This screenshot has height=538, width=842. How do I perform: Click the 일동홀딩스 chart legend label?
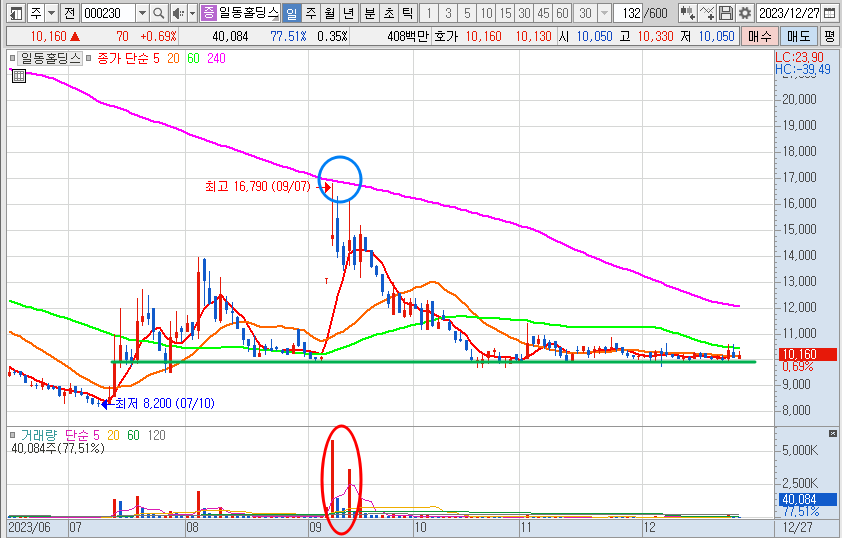[50, 58]
